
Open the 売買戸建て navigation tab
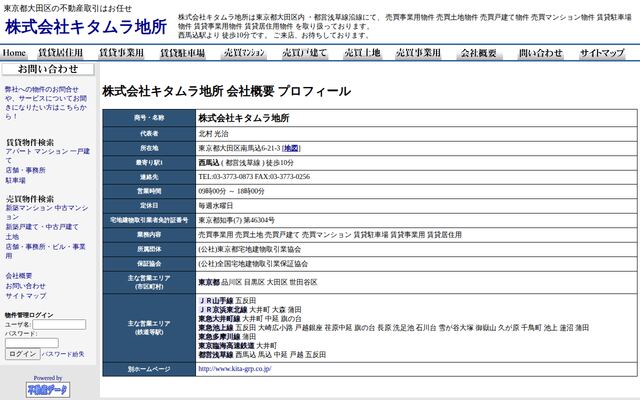(304, 53)
